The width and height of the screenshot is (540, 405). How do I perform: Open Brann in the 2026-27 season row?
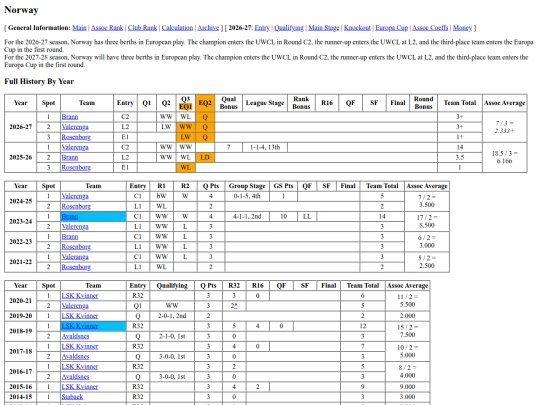70,117
